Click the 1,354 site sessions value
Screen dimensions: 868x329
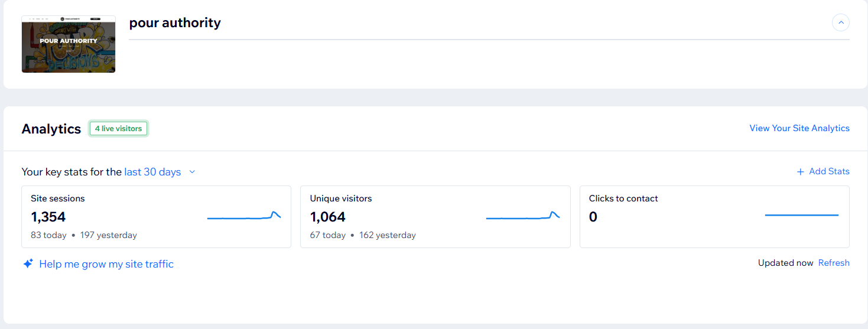48,217
